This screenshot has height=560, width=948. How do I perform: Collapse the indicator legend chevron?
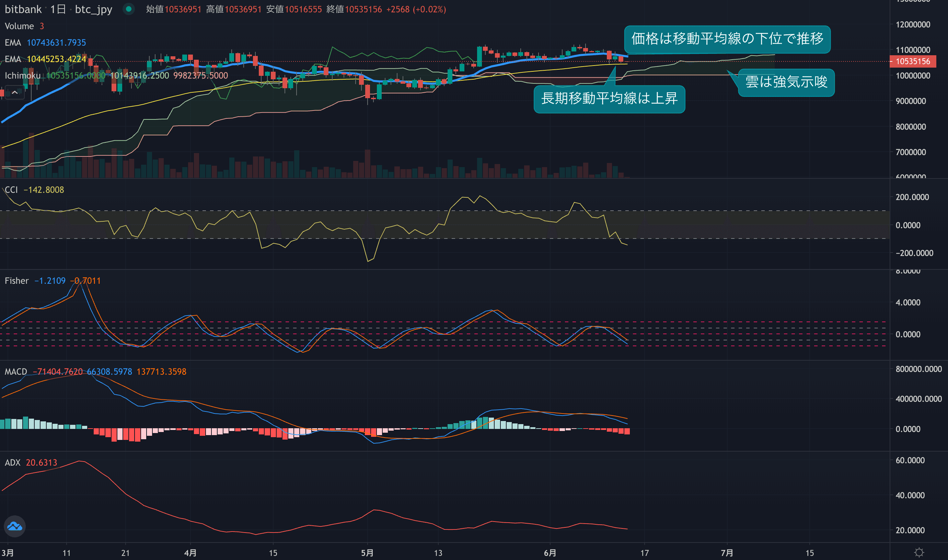15,92
